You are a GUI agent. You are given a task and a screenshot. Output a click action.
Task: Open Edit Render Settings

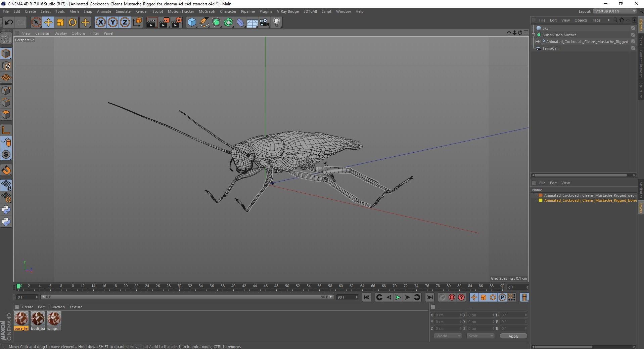click(x=177, y=23)
